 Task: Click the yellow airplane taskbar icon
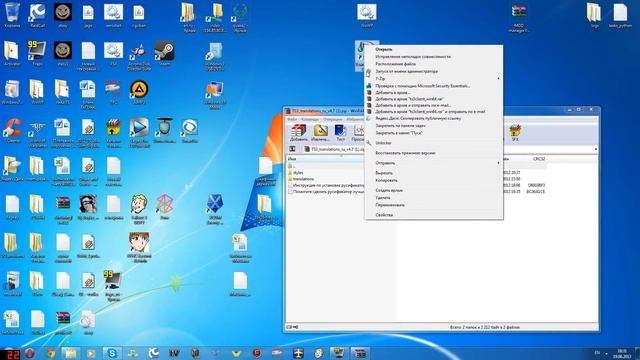pyautogui.click(x=299, y=353)
